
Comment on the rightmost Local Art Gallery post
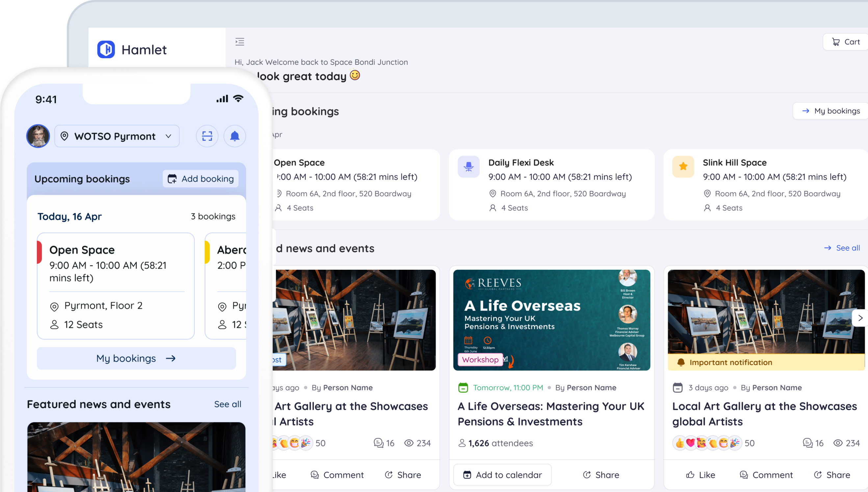point(766,475)
